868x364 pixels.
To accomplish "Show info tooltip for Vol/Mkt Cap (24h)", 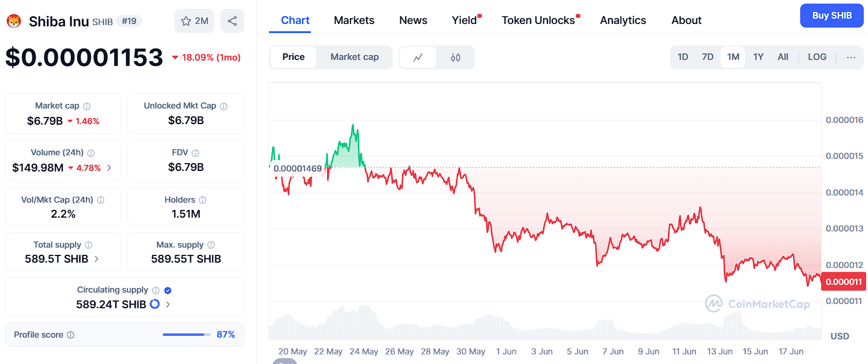I will click(100, 200).
